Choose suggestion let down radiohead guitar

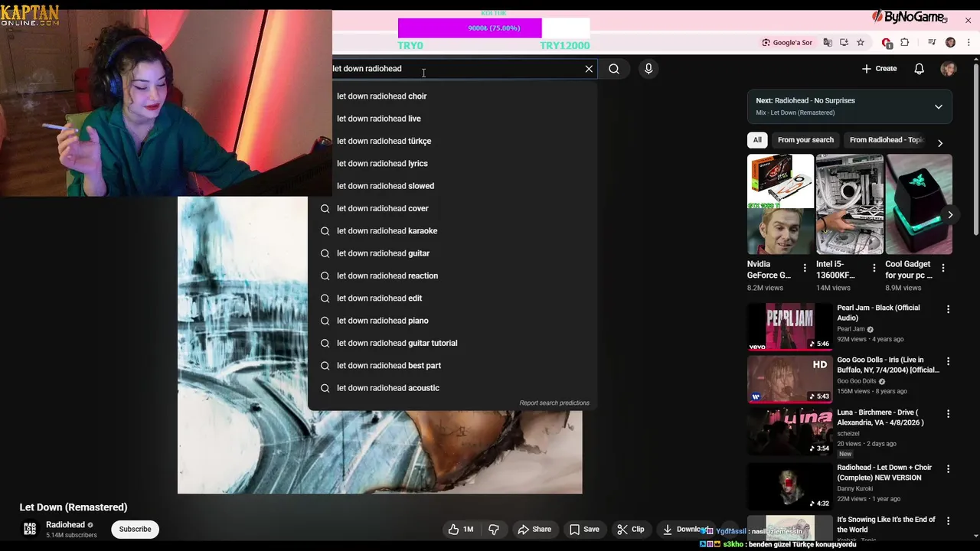(452, 253)
